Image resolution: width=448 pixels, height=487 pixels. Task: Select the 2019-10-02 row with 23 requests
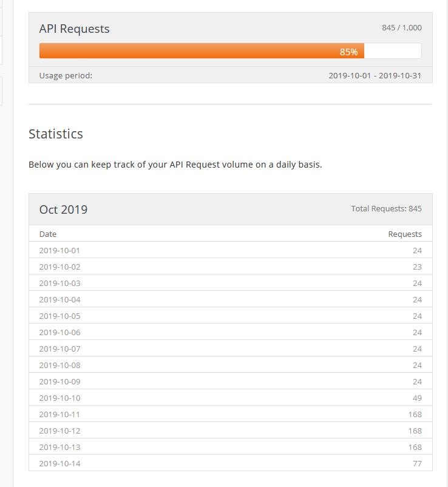coord(230,267)
